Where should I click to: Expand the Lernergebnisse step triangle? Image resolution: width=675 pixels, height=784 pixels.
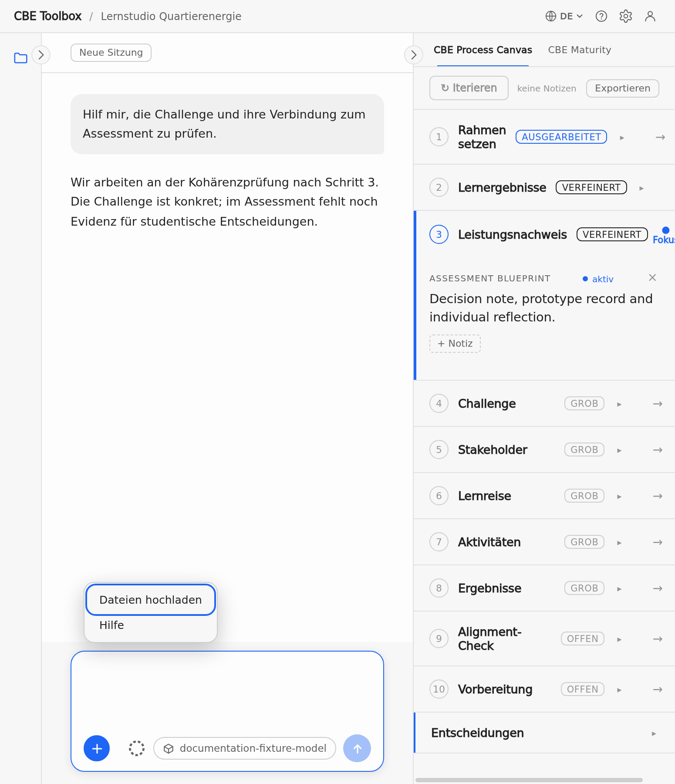(x=641, y=188)
